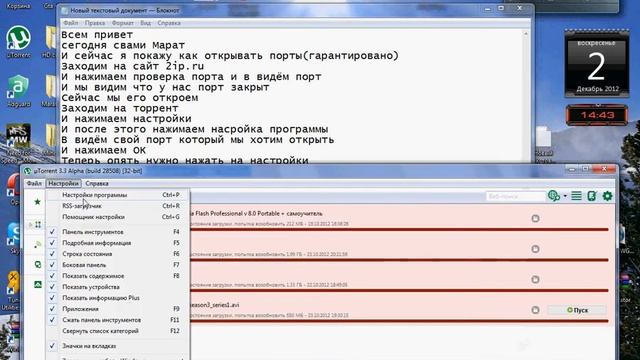Expand the Torrents sidebar tree triangle
Screen dimensions: 640x360
click(x=30, y=225)
